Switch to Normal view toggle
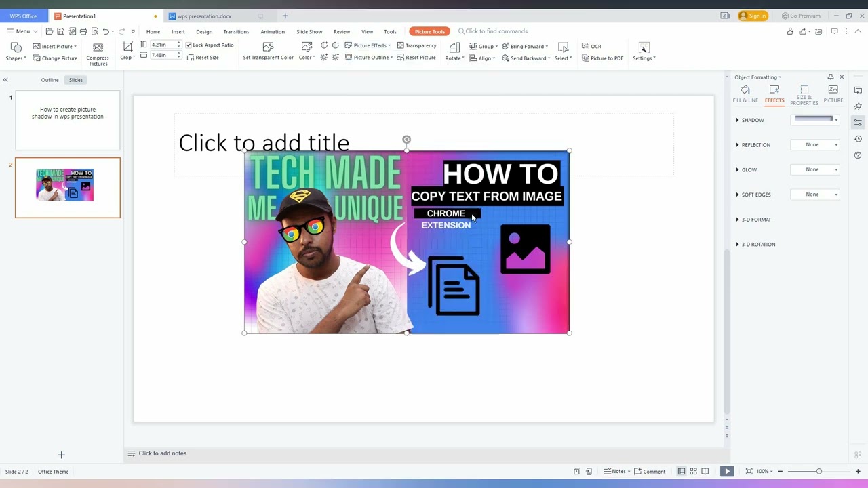The height and width of the screenshot is (488, 868). [x=682, y=471]
